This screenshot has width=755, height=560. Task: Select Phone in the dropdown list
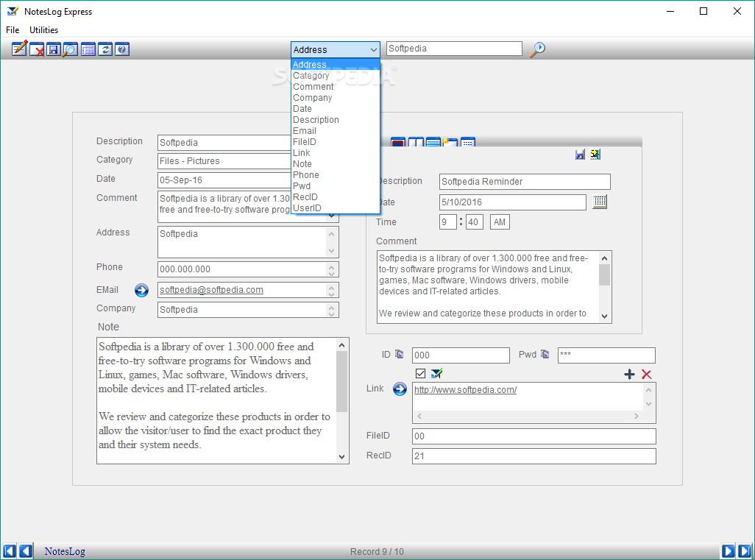click(x=335, y=175)
